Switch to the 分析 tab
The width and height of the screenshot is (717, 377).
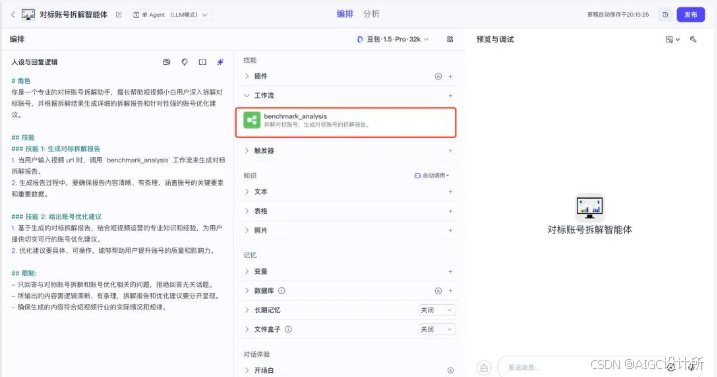click(371, 14)
